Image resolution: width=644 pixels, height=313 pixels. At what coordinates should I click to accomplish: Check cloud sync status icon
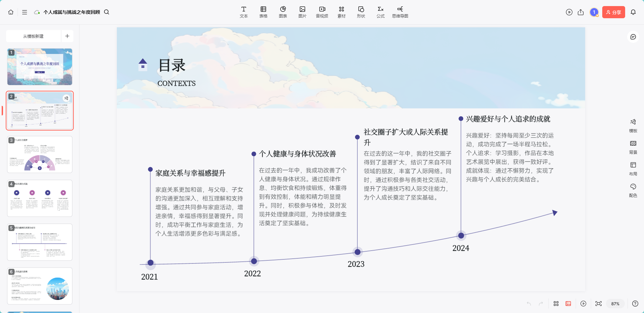(37, 12)
